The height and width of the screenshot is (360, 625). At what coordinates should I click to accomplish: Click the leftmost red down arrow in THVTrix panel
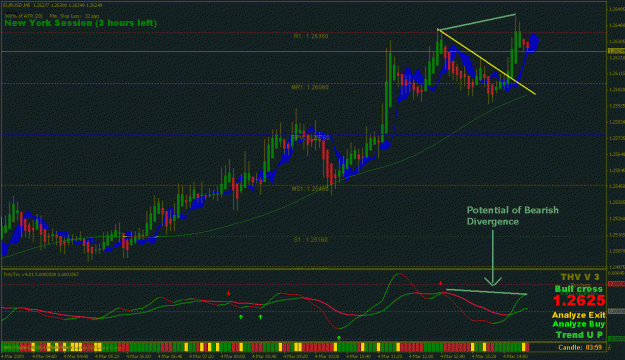point(228,293)
